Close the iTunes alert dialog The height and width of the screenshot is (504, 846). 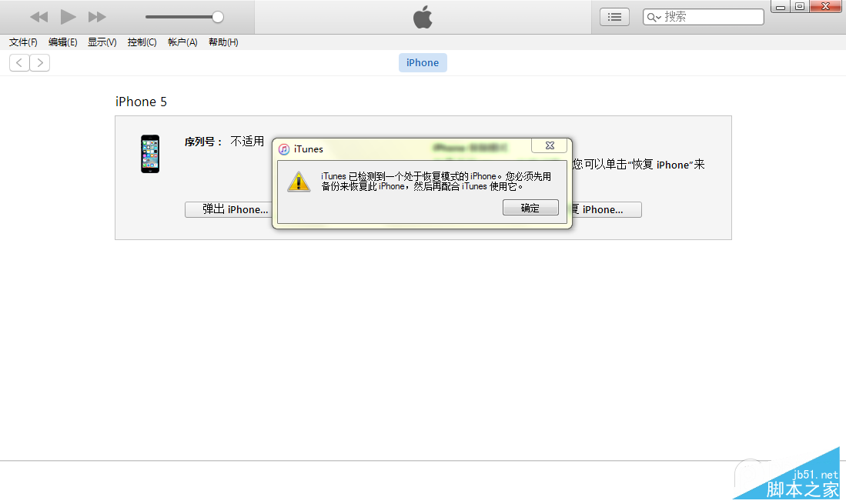550,145
